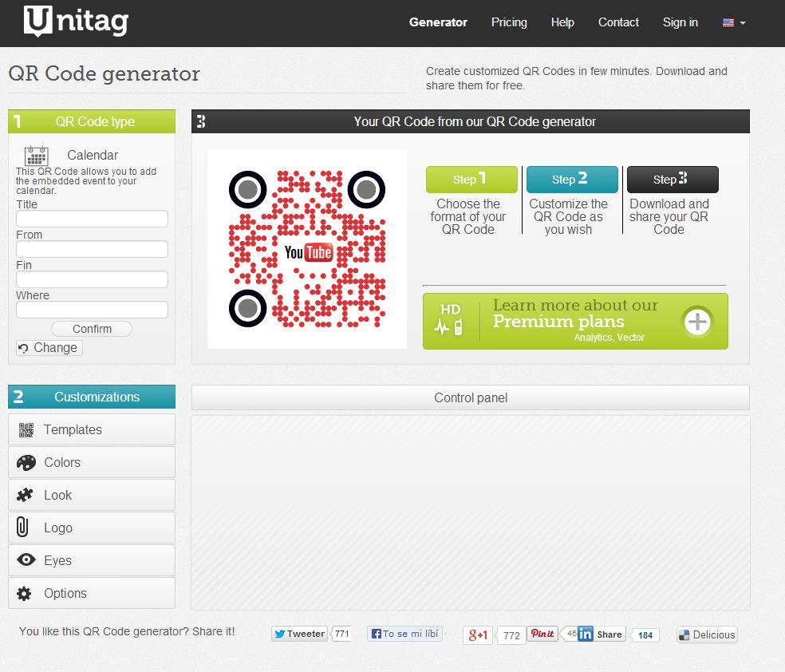The width and height of the screenshot is (785, 672).
Task: Click the Look puzzle piece icon
Action: [x=25, y=496]
